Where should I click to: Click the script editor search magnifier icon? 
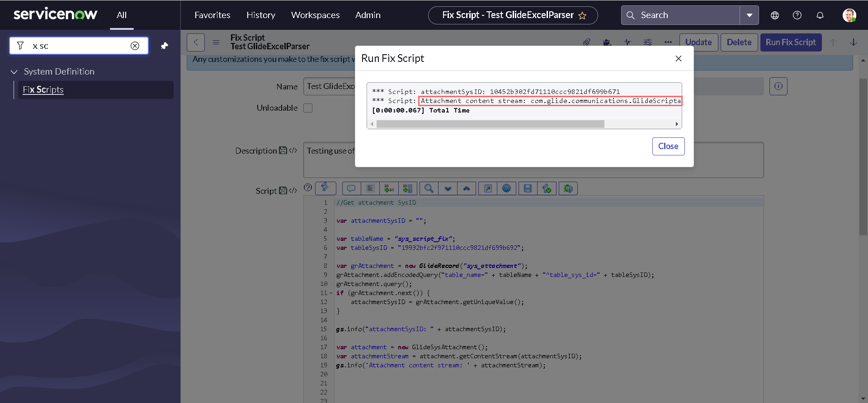429,188
